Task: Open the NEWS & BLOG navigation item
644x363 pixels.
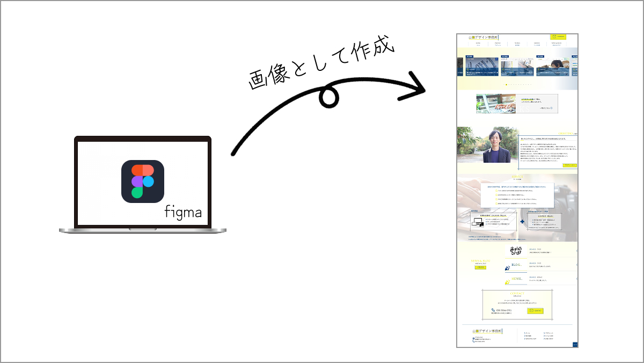Action: 557,44
